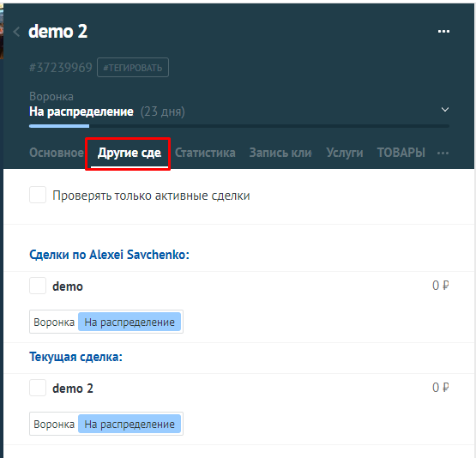Open the ТОВАРЫ tab

pos(401,153)
